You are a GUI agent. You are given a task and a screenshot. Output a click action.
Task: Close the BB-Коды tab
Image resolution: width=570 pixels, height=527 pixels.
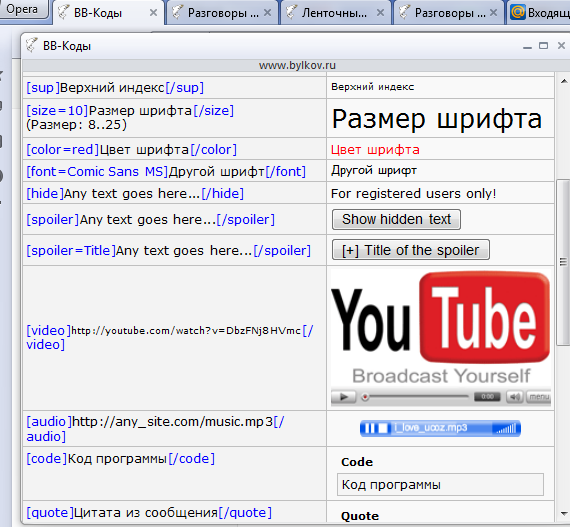coord(153,13)
